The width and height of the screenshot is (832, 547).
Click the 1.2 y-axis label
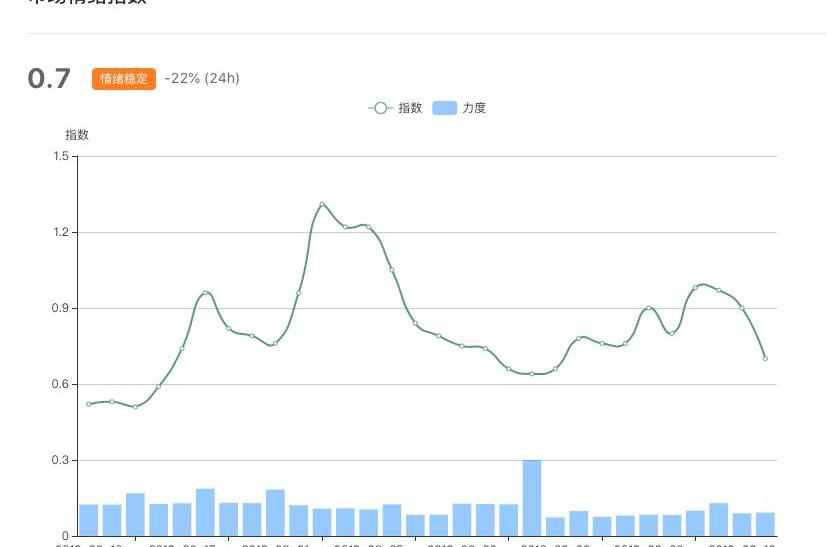coord(62,232)
